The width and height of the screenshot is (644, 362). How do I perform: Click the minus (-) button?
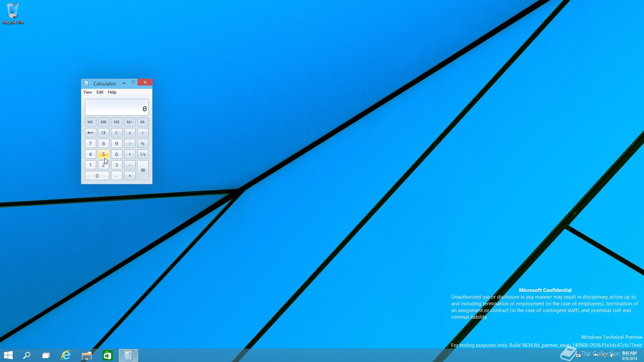click(129, 165)
